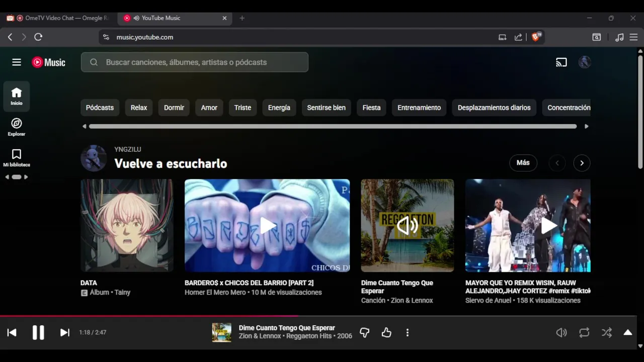This screenshot has width=644, height=362.
Task: Select the Entrenamiento chip
Action: click(x=419, y=108)
